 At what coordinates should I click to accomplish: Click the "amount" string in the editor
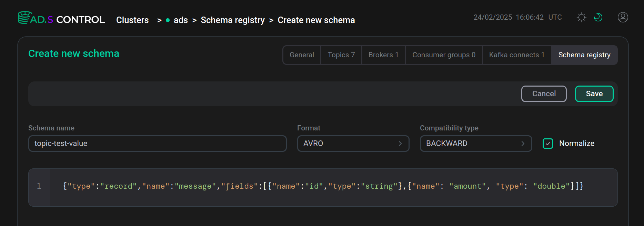click(x=467, y=186)
